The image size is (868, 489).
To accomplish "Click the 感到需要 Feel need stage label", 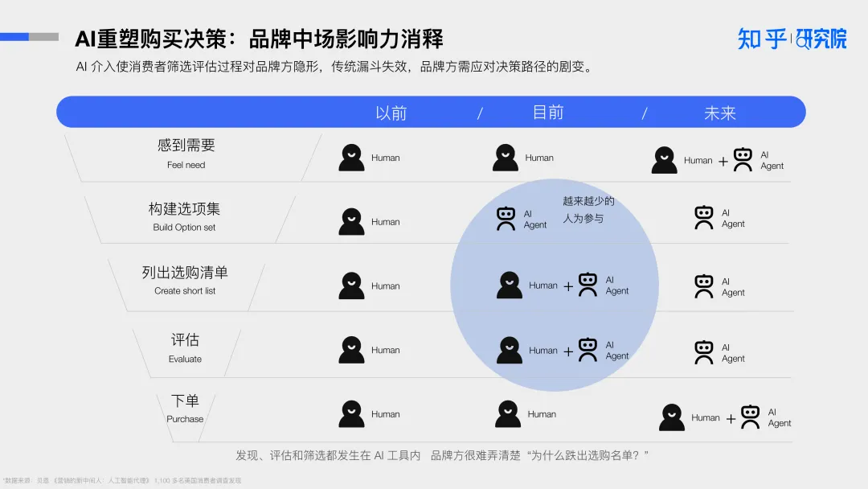I will click(186, 154).
